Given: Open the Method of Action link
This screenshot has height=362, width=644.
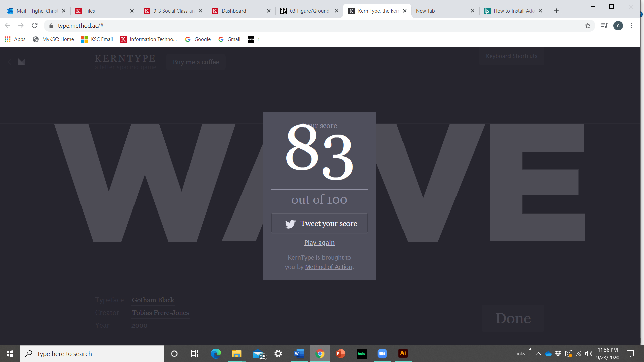Looking at the screenshot, I should coord(328,267).
